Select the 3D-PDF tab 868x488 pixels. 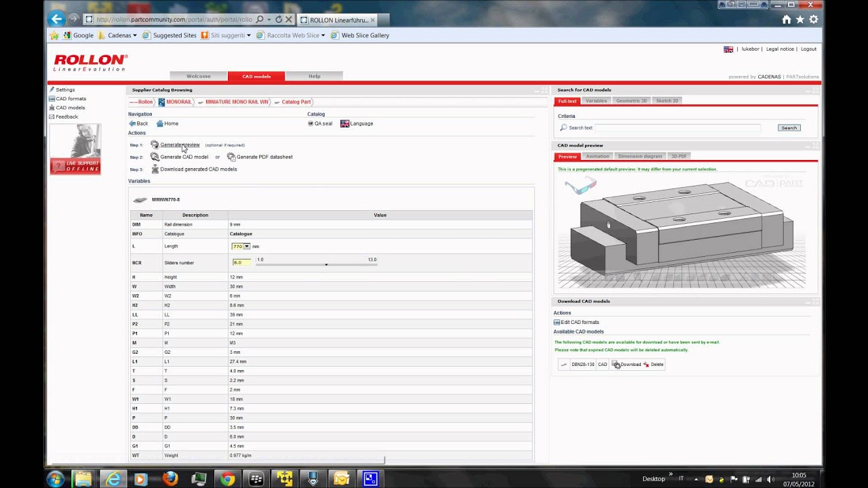click(x=679, y=157)
